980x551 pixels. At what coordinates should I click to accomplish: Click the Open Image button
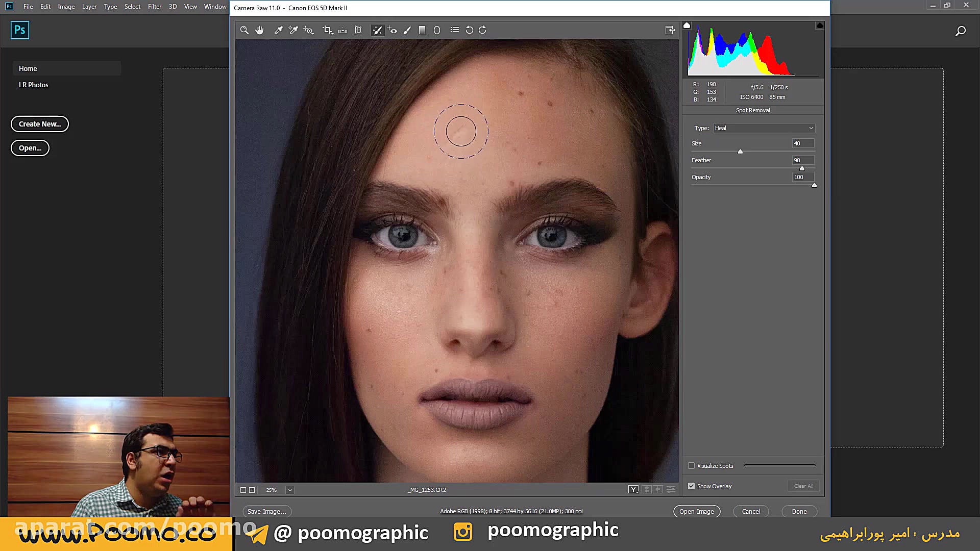(697, 511)
